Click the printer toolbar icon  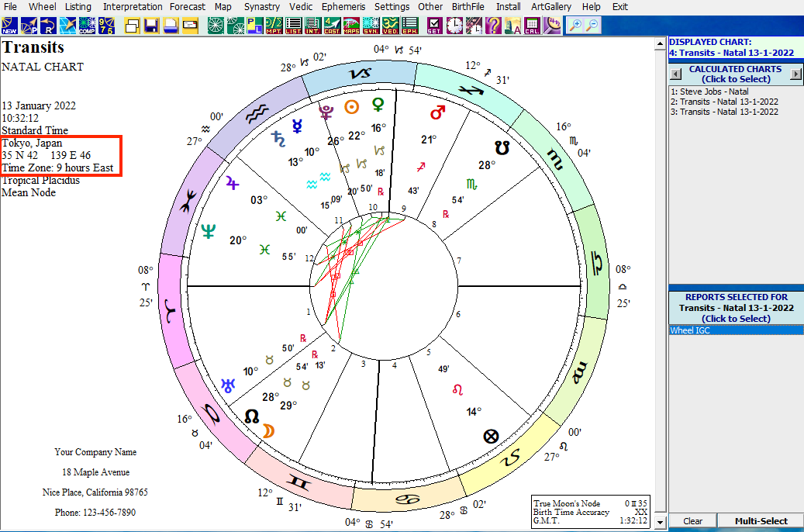171,26
